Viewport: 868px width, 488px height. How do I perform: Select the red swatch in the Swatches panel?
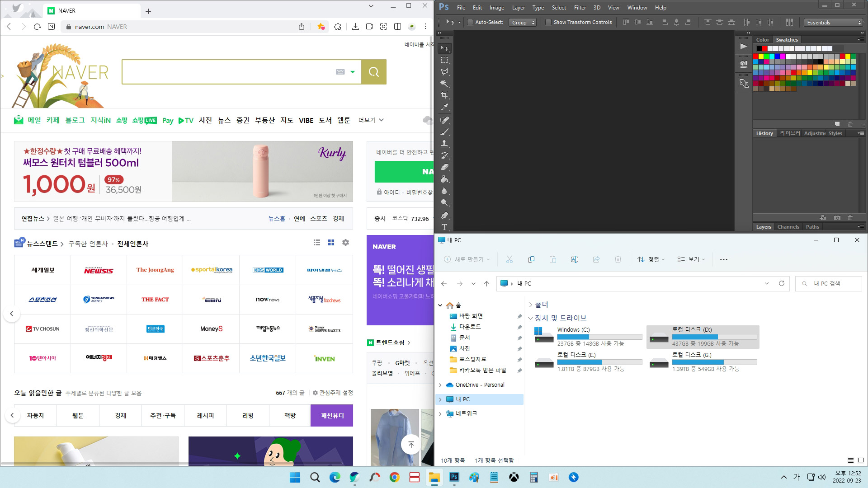[755, 56]
